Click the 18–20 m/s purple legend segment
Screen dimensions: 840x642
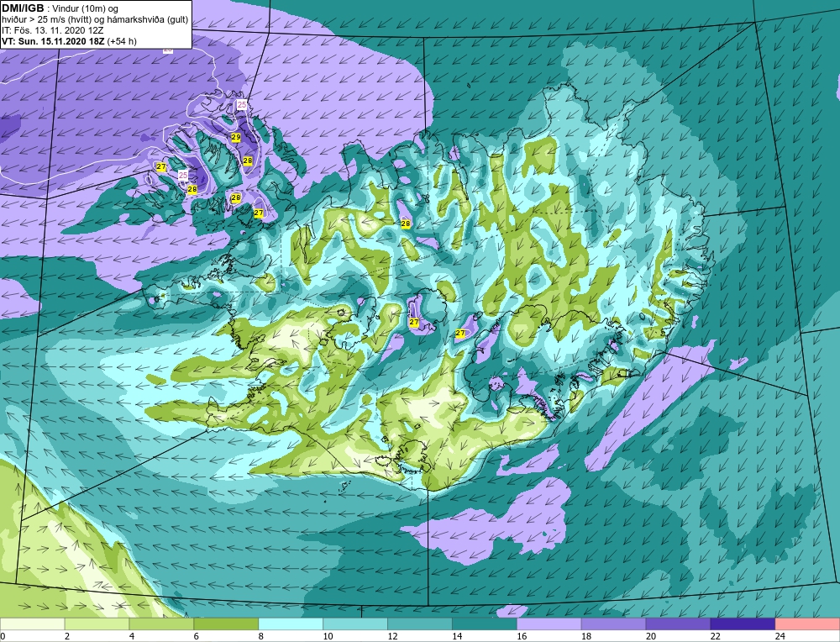point(613,624)
